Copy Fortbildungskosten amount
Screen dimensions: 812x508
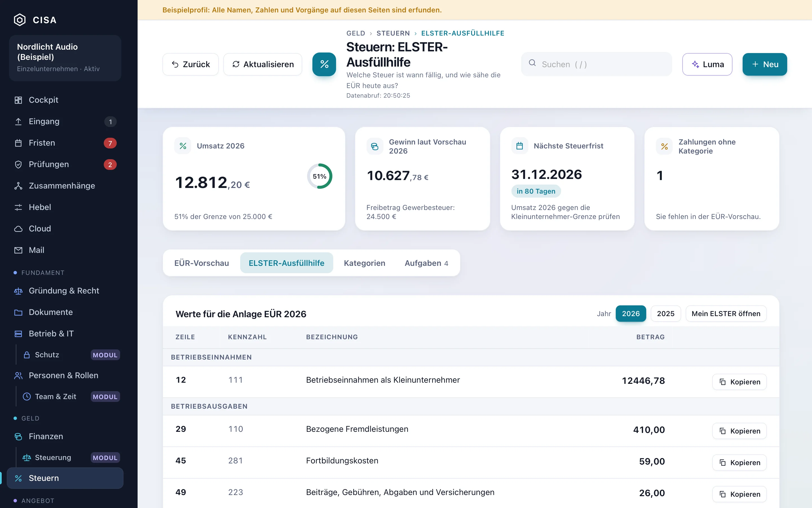pos(740,462)
